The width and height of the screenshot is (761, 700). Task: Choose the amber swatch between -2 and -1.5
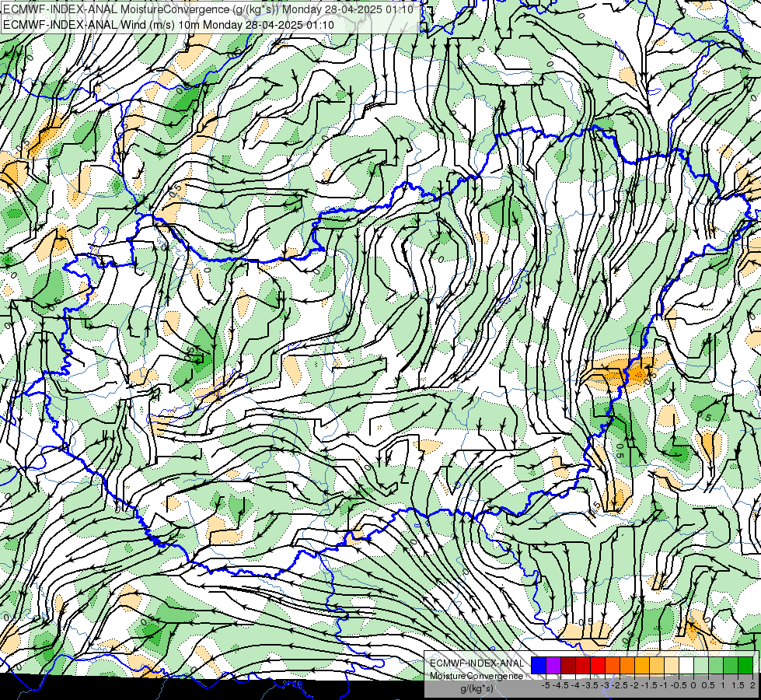click(642, 665)
